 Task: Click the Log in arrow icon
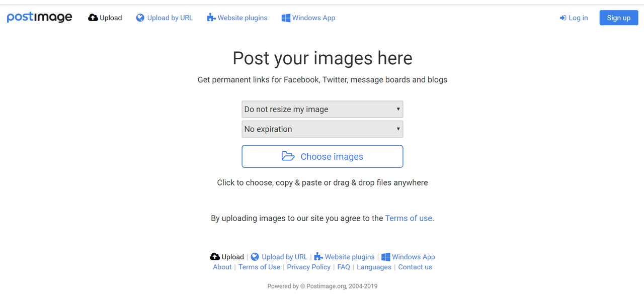[x=563, y=18]
